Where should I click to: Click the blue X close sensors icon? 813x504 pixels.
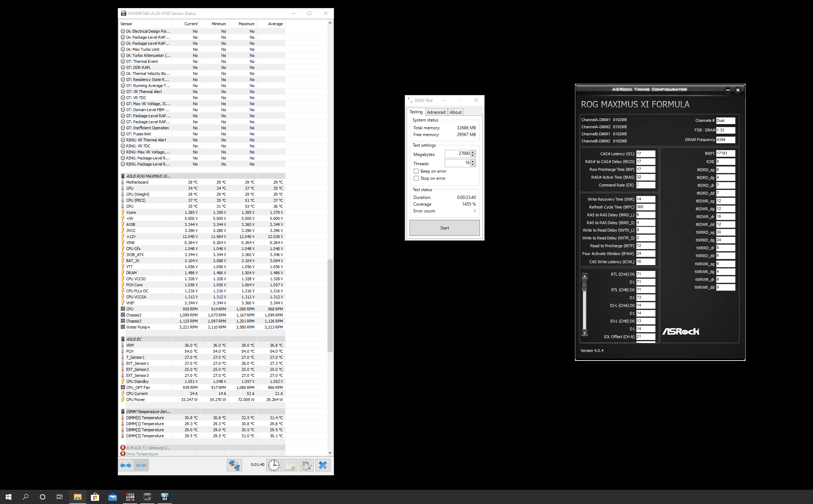click(x=323, y=465)
